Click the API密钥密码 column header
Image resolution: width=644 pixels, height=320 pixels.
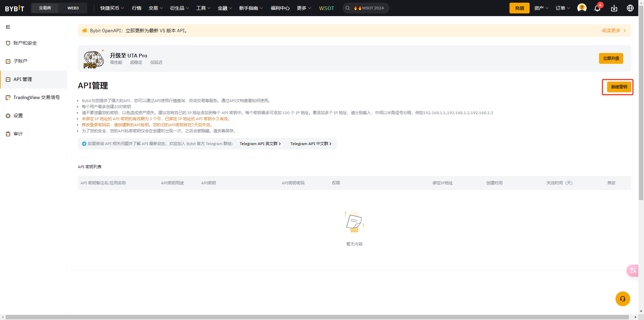(293, 183)
